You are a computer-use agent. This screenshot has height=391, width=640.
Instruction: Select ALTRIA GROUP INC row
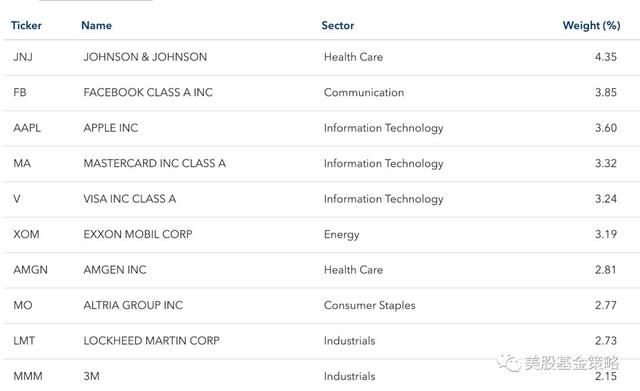tap(320, 305)
